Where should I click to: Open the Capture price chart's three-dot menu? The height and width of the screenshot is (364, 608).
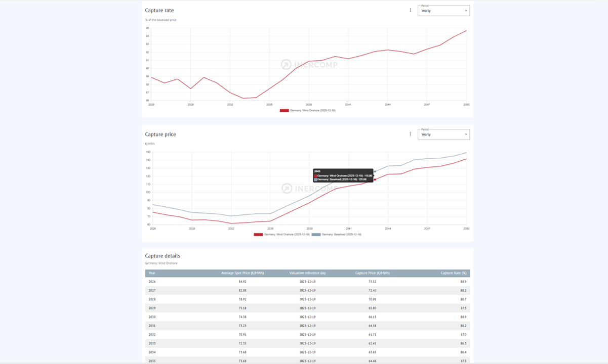pyautogui.click(x=410, y=134)
